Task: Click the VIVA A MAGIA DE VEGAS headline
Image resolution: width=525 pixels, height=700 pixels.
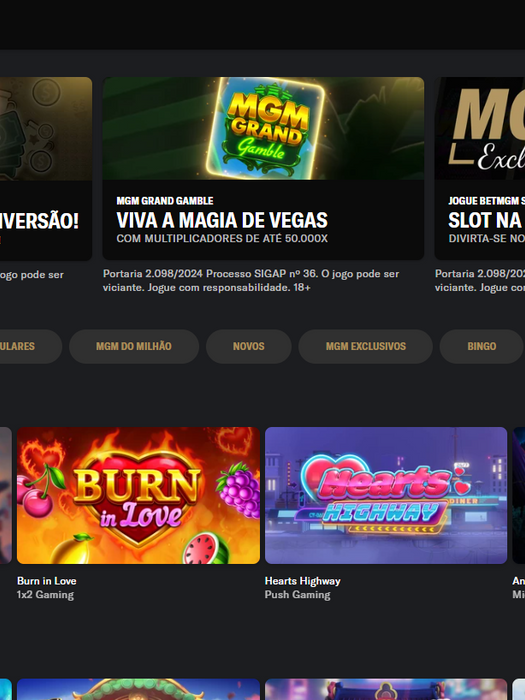Action: [222, 220]
